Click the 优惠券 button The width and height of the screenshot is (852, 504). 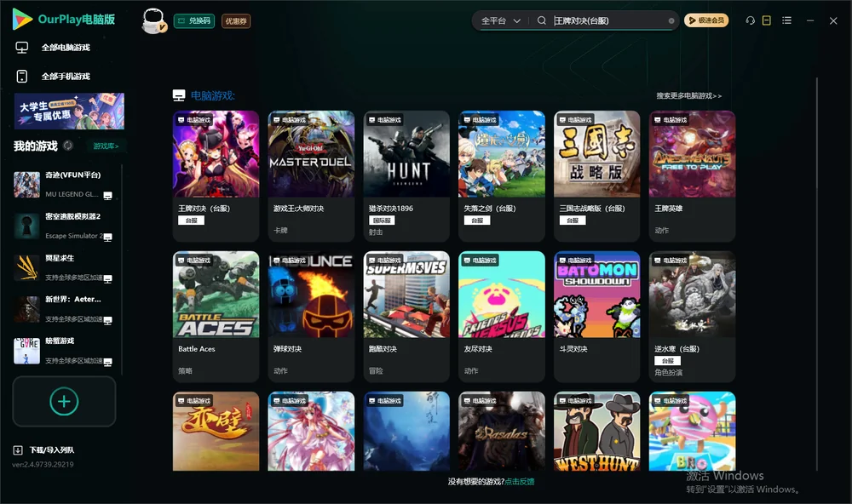point(236,21)
